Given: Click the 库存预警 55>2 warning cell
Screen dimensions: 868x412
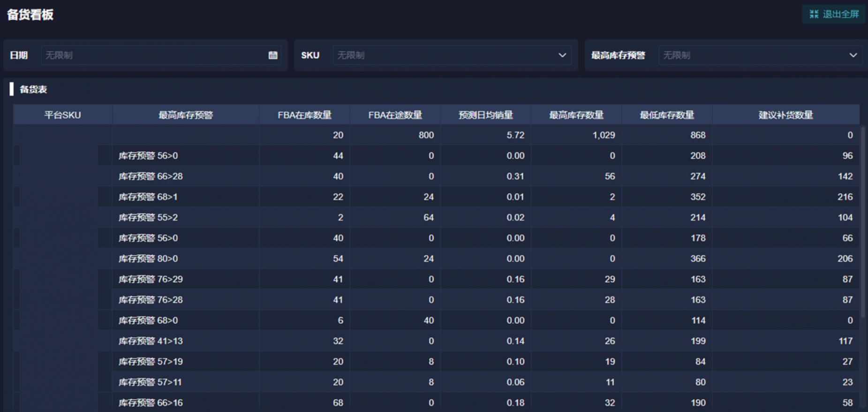Looking at the screenshot, I should tap(148, 218).
